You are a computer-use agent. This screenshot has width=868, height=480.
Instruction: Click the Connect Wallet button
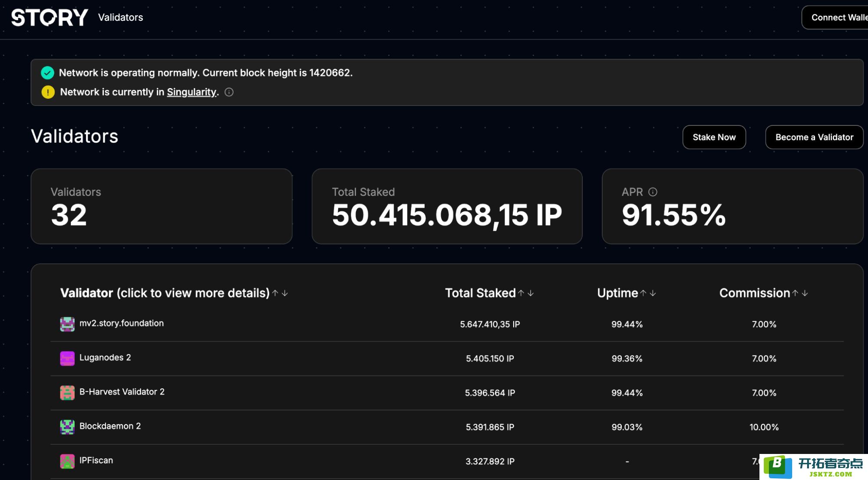(835, 17)
